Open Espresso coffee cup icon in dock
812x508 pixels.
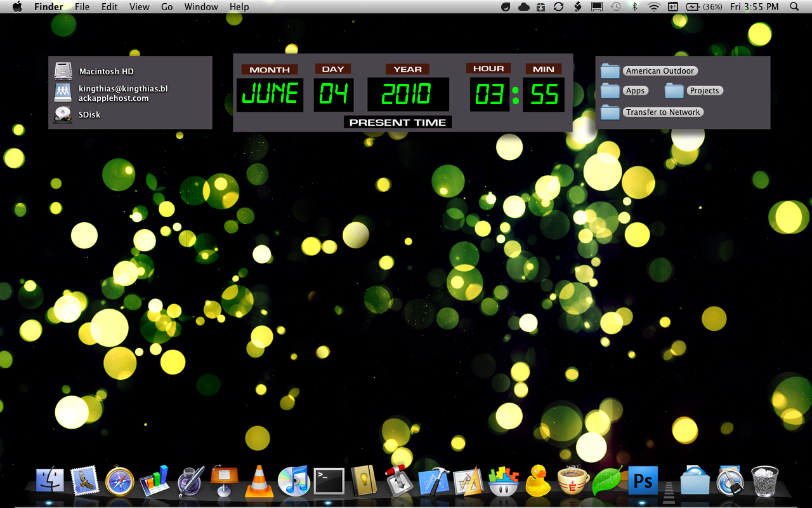[x=573, y=481]
